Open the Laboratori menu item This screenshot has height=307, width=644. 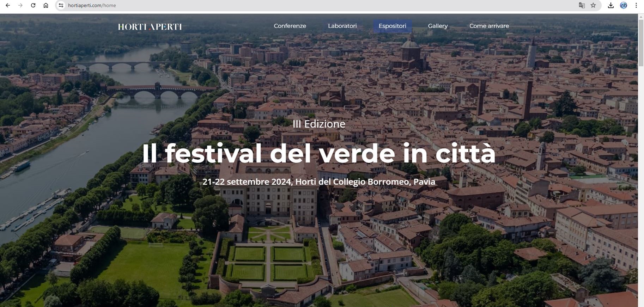pos(342,26)
